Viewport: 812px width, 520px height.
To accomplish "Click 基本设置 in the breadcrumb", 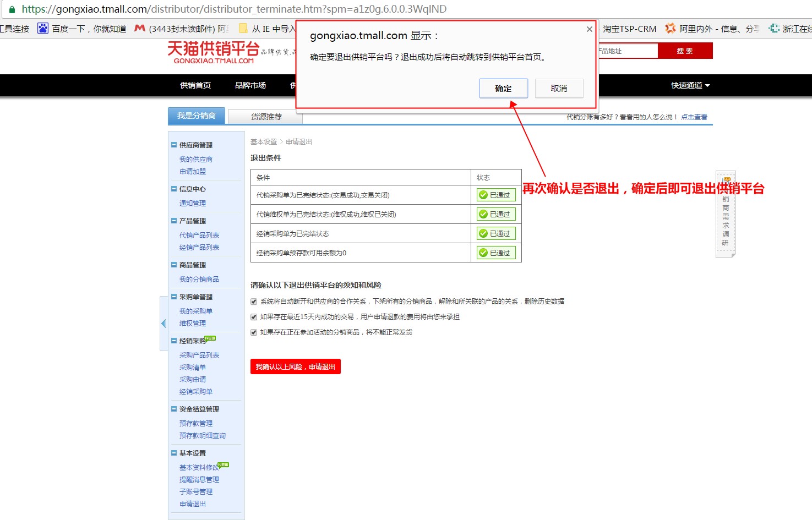I will (264, 141).
